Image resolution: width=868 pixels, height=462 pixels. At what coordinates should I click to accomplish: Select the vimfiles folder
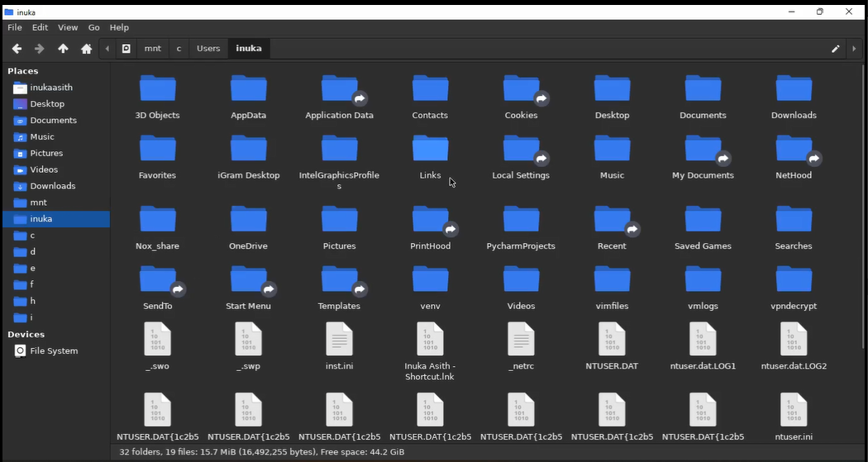(612, 288)
